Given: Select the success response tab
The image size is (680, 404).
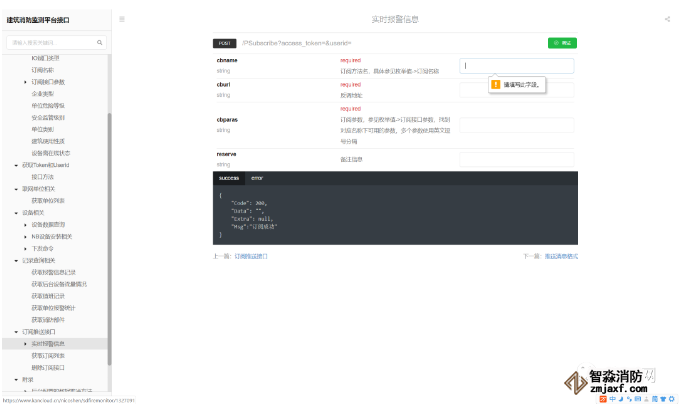Looking at the screenshot, I should point(229,177).
